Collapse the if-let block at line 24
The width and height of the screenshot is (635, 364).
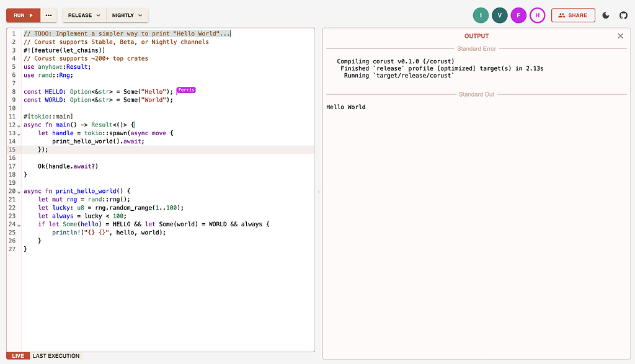(x=19, y=224)
